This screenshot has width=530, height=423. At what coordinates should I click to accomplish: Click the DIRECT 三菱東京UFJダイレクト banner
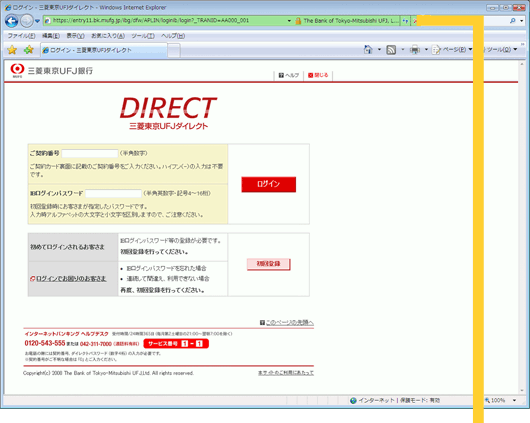point(168,113)
